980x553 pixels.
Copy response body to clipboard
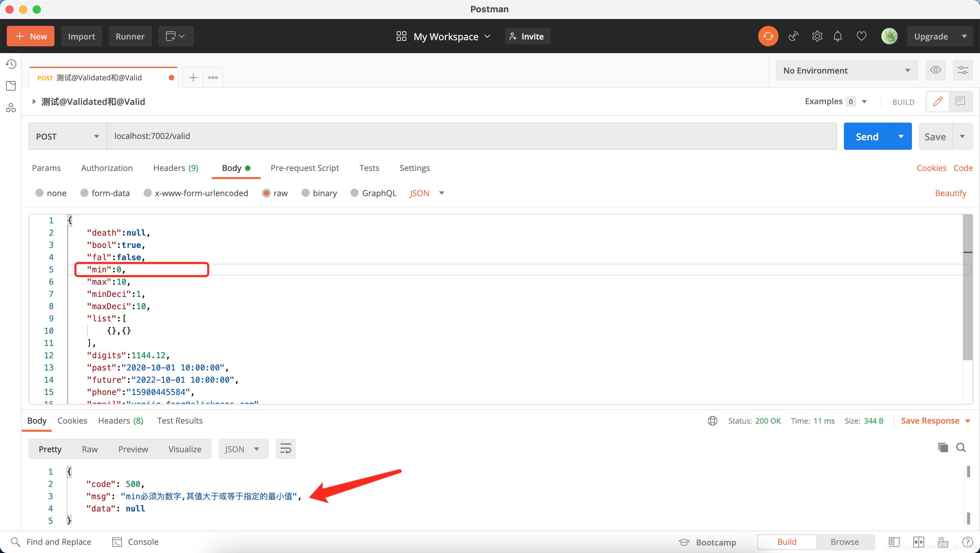(943, 447)
